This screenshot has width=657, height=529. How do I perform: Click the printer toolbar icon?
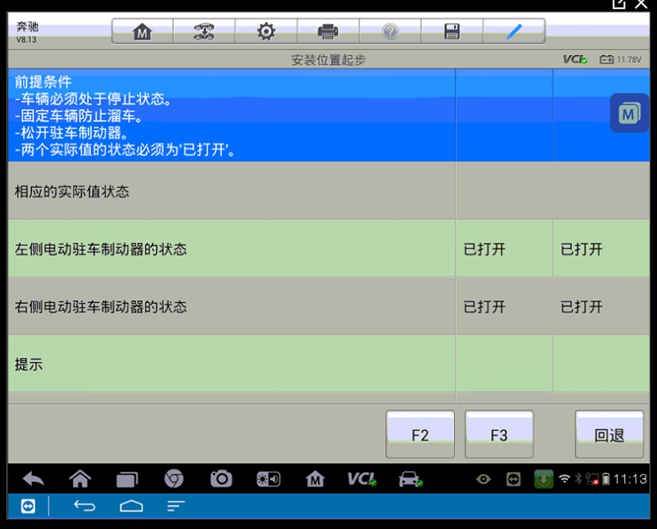(x=328, y=31)
